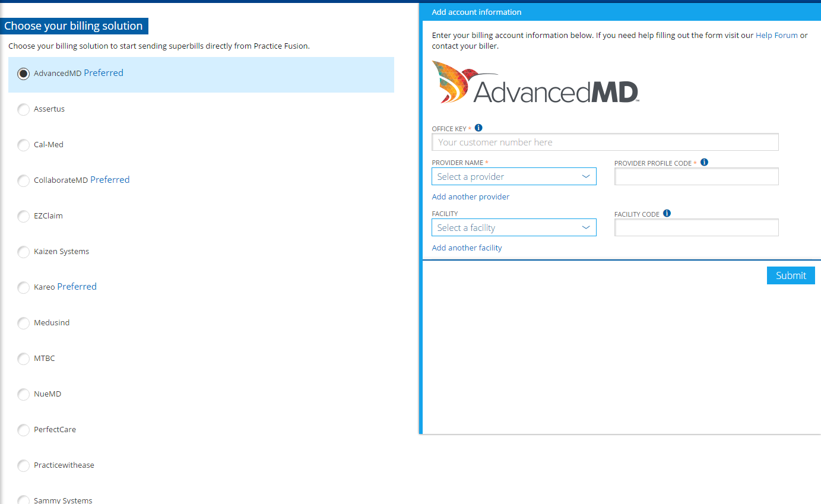
Task: Click the Preferred label next to Kareo
Action: pos(77,286)
